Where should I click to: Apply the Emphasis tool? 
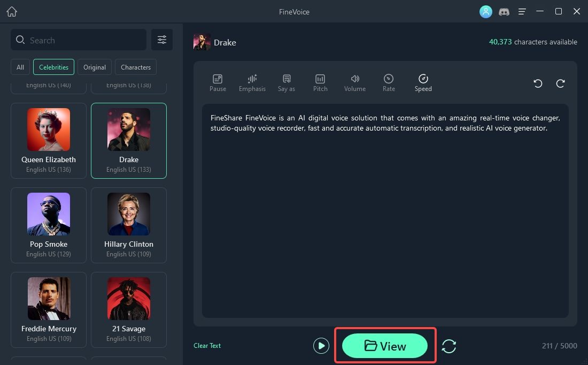point(252,83)
